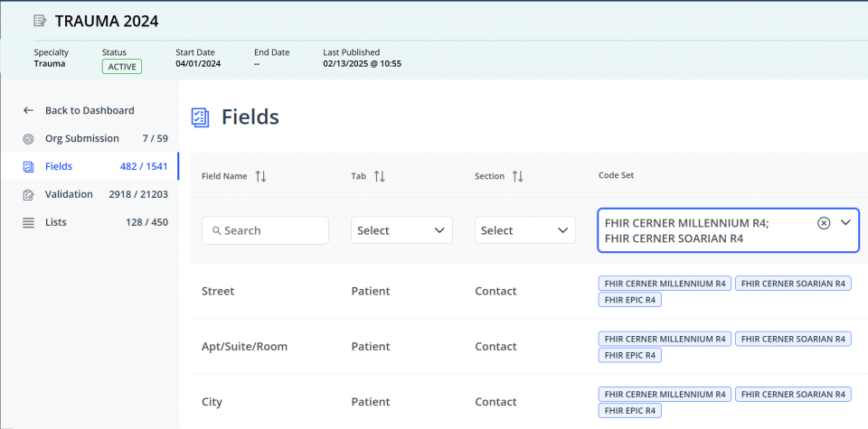Image resolution: width=868 pixels, height=429 pixels.
Task: Click the Field Name search box
Action: point(265,230)
